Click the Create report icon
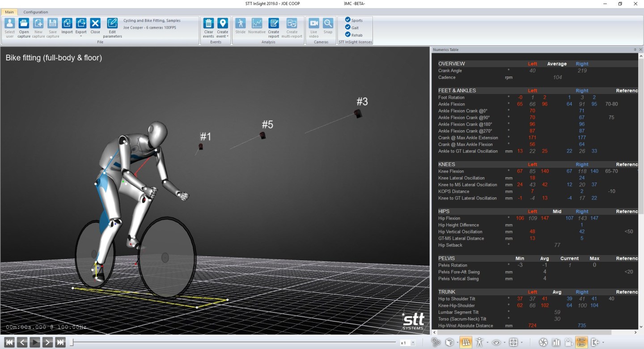The width and height of the screenshot is (644, 349). point(274,24)
